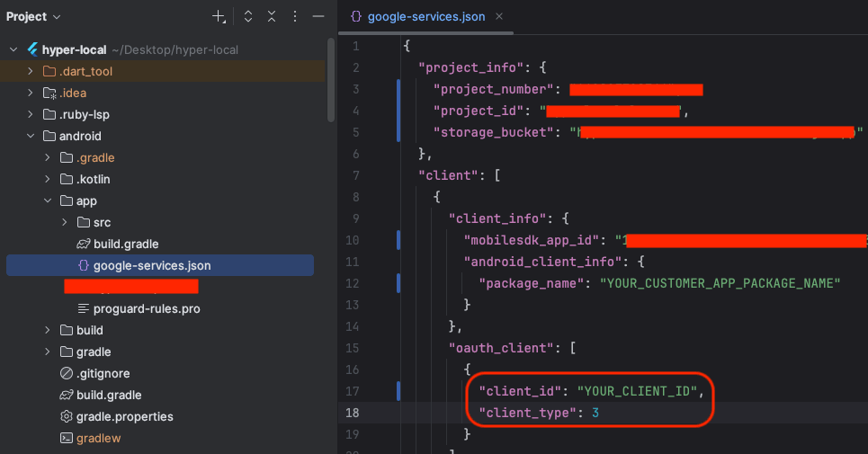Expand the .ruby-lsp folder
The width and height of the screenshot is (868, 454).
31,114
